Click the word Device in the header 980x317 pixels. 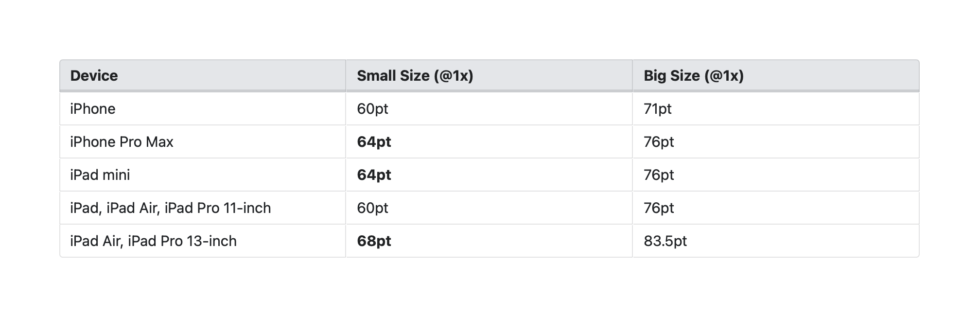94,76
